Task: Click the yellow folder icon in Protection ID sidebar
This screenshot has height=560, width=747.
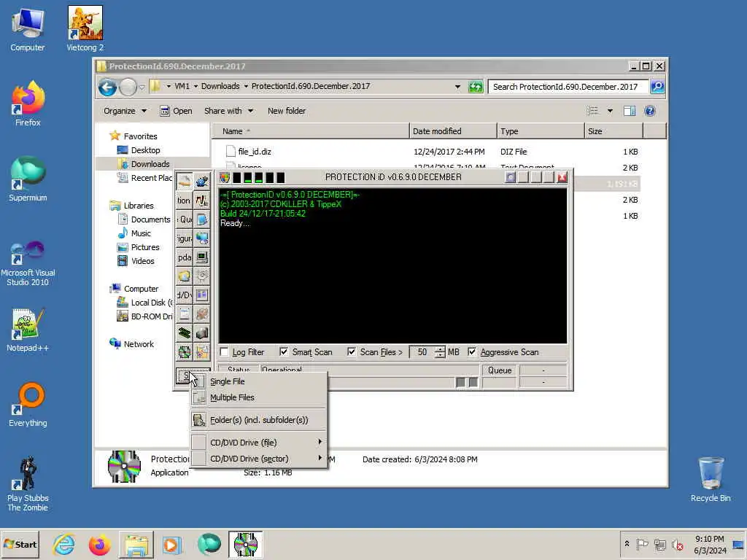Action: [185, 276]
